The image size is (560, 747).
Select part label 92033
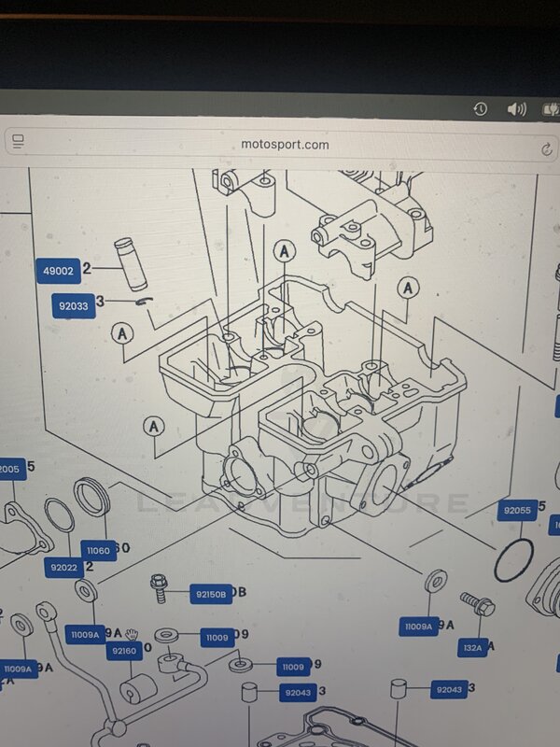point(74,306)
